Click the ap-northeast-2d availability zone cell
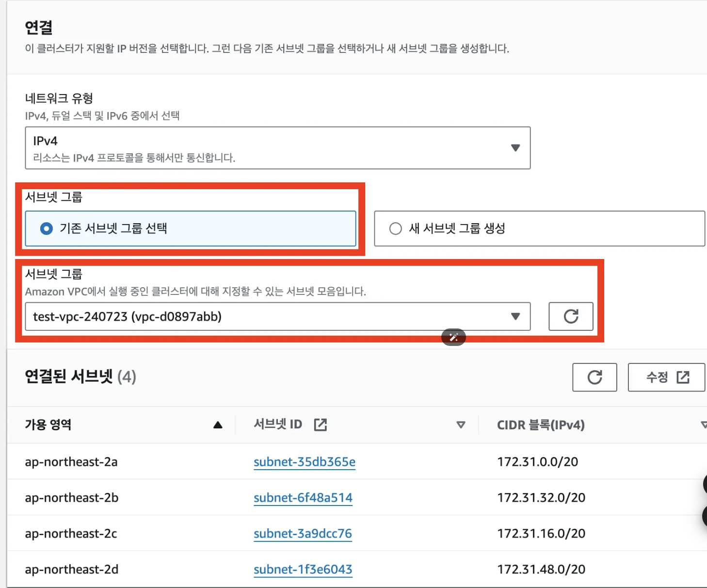The image size is (707, 588). [x=72, y=570]
